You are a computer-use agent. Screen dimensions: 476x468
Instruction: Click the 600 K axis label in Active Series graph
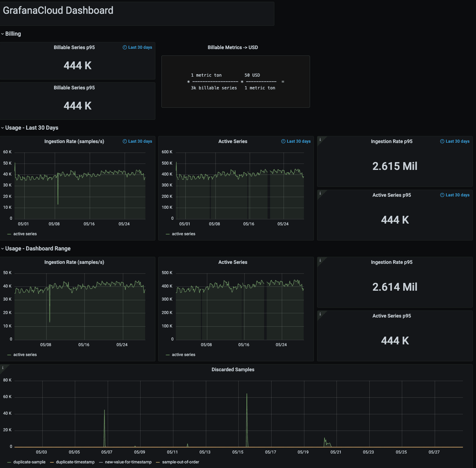167,152
